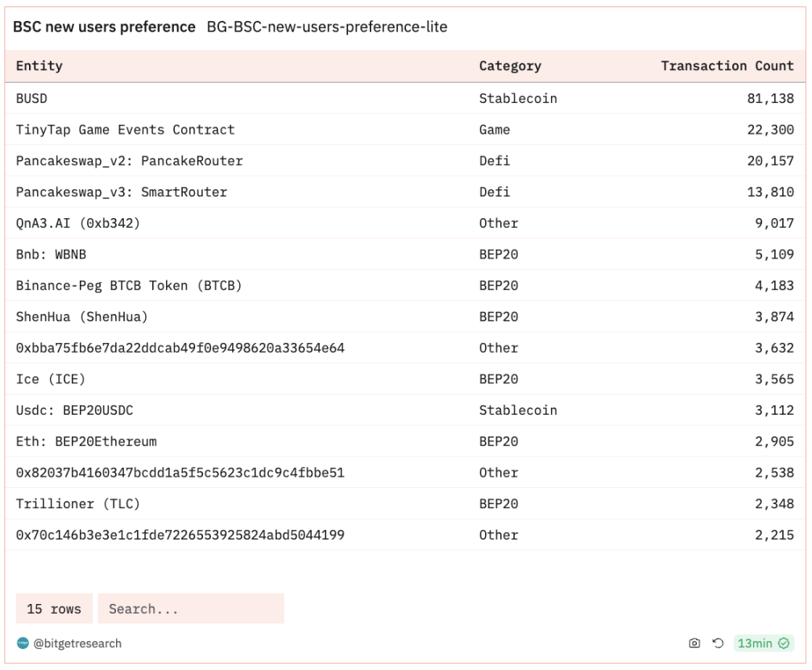Click transaction count 20,157

click(771, 161)
